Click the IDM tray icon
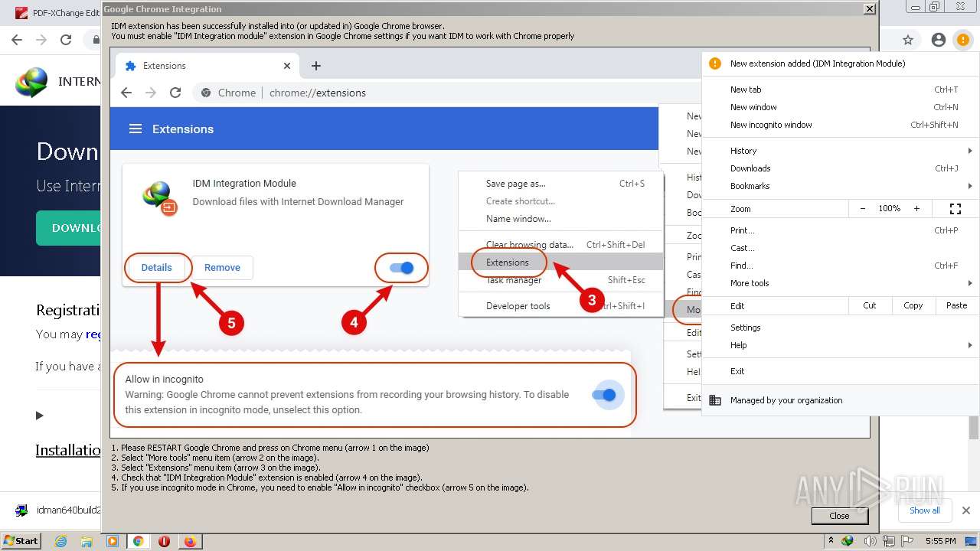Screen dimensions: 980x551 (847, 541)
